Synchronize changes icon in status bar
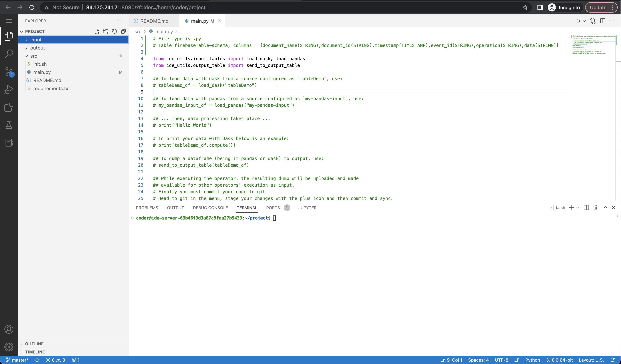Viewport: 621px width, 364px height. point(37,360)
